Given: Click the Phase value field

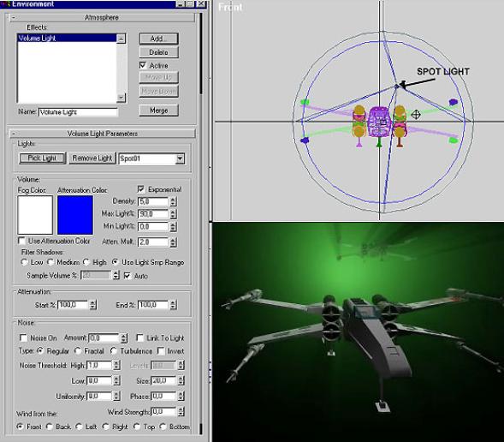Looking at the screenshot, I should 163,396.
